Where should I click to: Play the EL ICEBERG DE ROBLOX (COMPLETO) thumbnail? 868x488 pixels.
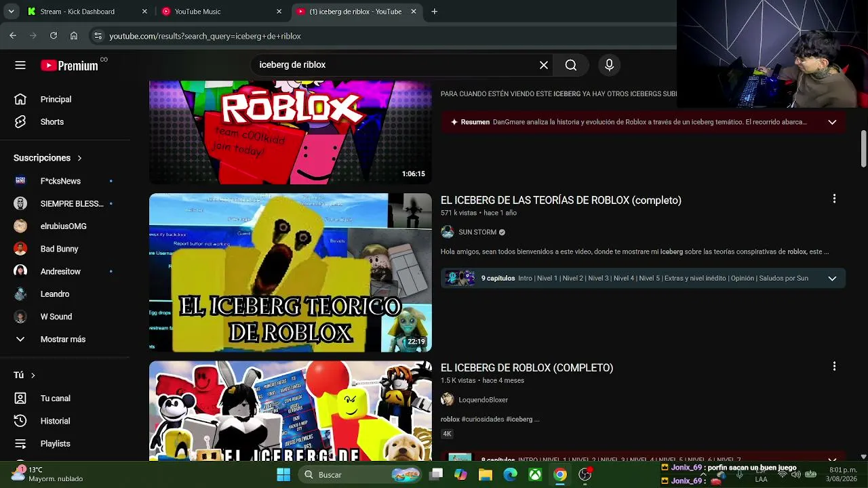coord(290,411)
